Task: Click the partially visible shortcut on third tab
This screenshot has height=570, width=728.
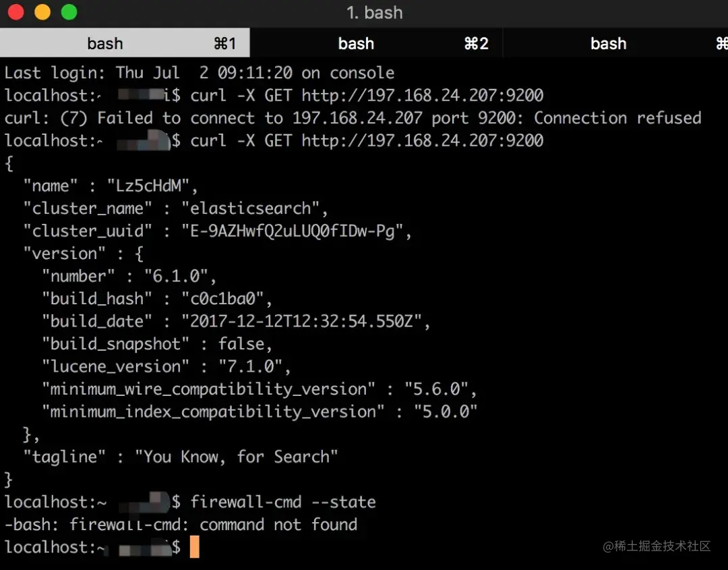Action: [x=722, y=42]
